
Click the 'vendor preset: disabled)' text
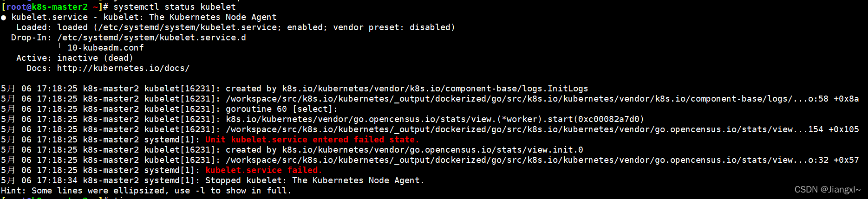pyautogui.click(x=394, y=27)
